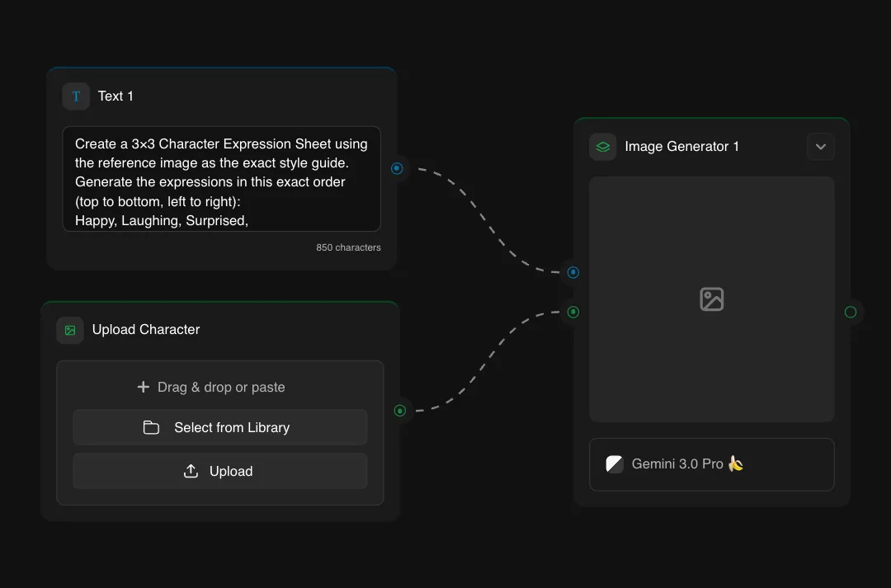Click the Image Generator layers icon
The image size is (891, 588).
click(603, 147)
